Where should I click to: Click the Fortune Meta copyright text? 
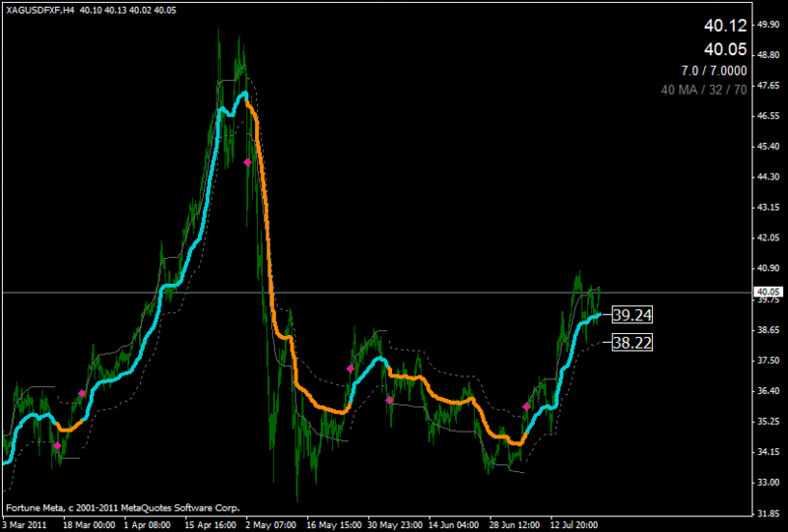click(122, 508)
